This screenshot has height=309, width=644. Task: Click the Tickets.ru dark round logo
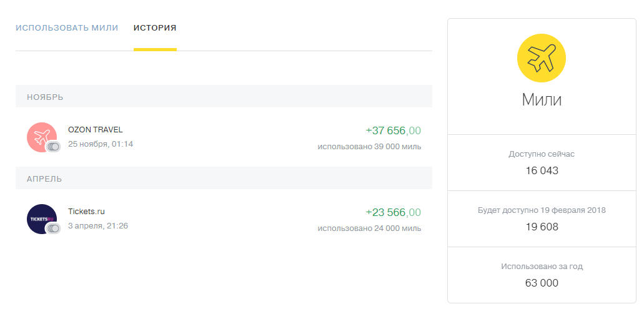tap(41, 218)
